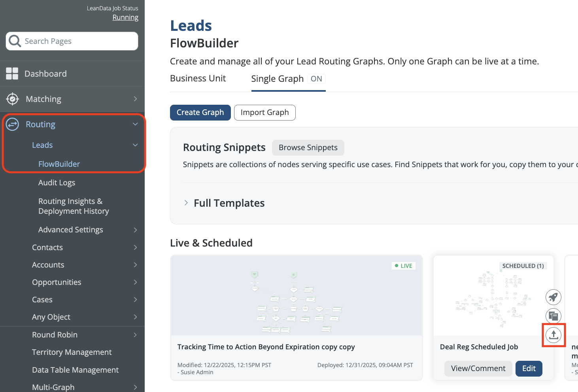Open the Running job status link
Image resolution: width=578 pixels, height=392 pixels.
[125, 17]
